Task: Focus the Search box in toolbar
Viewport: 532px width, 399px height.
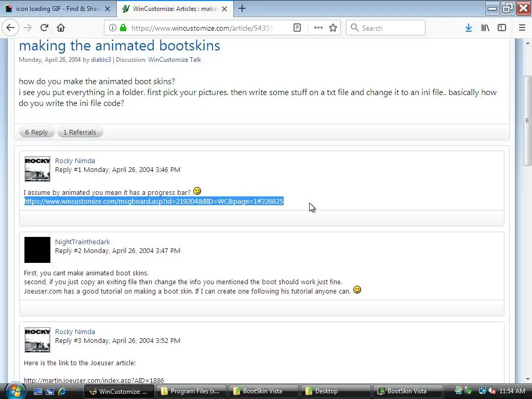Action: click(386, 28)
